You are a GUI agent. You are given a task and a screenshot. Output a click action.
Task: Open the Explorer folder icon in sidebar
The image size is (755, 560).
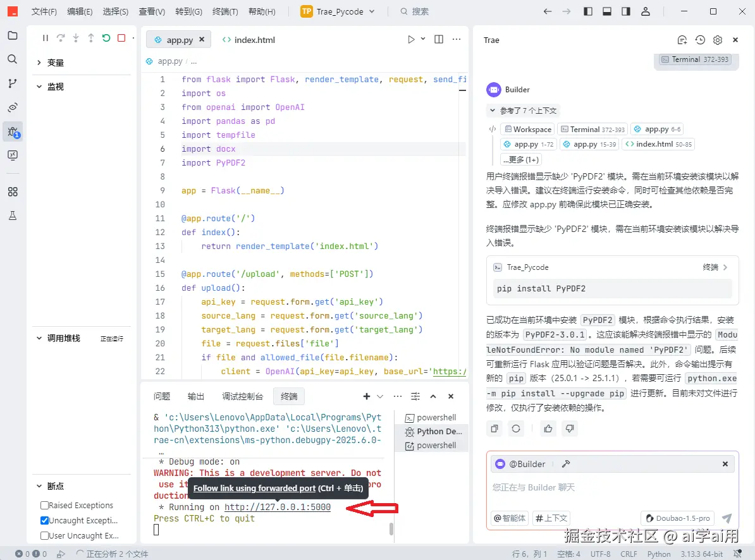pyautogui.click(x=13, y=35)
